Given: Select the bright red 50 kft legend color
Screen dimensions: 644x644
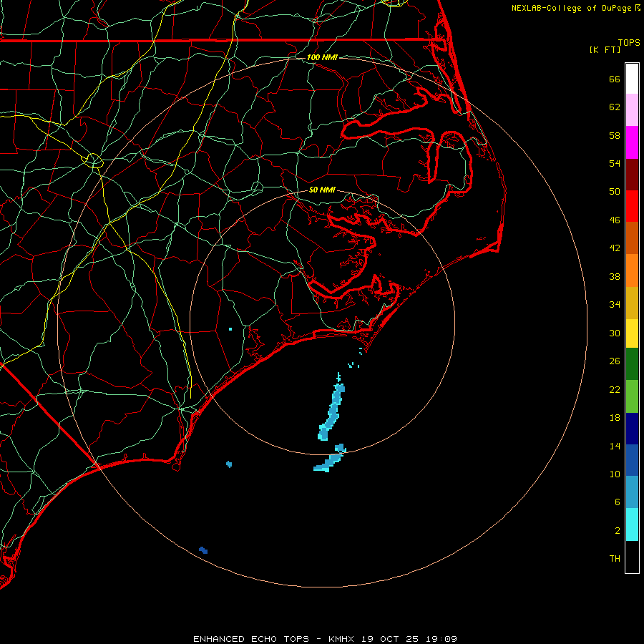Looking at the screenshot, I should (632, 206).
